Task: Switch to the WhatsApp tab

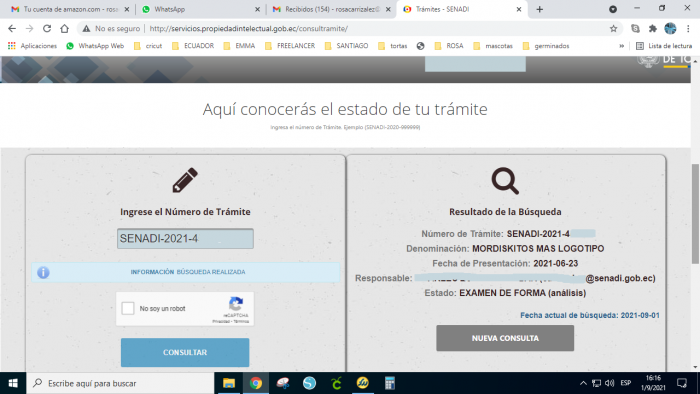Action: (x=200, y=9)
